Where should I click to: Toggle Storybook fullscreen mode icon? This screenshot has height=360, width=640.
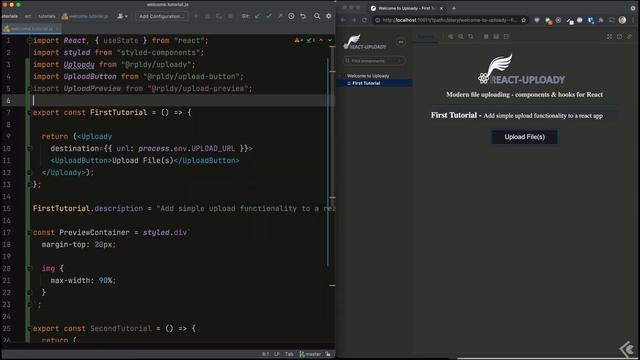coord(609,37)
